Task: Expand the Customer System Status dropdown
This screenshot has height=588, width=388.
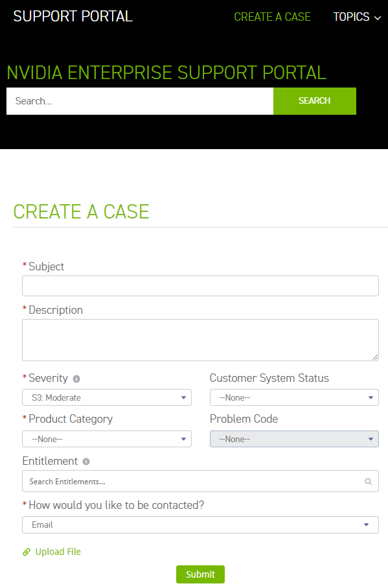Action: click(294, 397)
